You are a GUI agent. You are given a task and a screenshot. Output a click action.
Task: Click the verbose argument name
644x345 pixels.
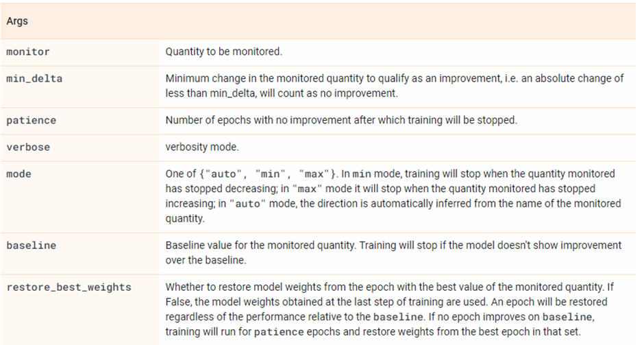pos(28,147)
